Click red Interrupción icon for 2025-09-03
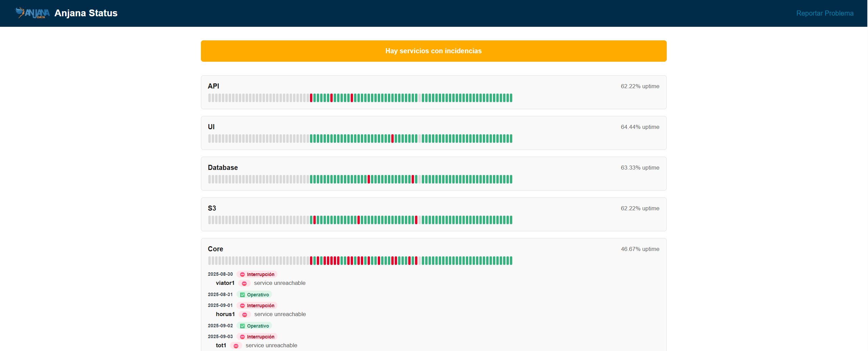The height and width of the screenshot is (351, 868). (242, 337)
